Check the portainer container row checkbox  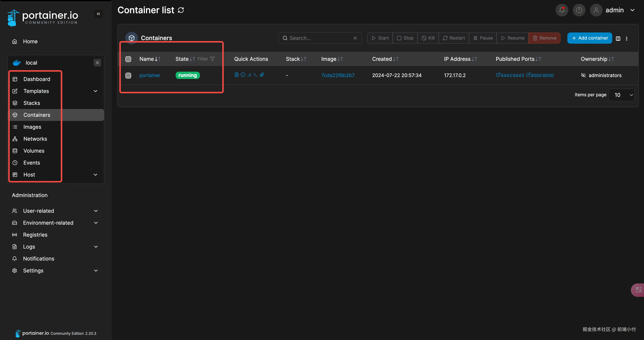click(x=128, y=75)
